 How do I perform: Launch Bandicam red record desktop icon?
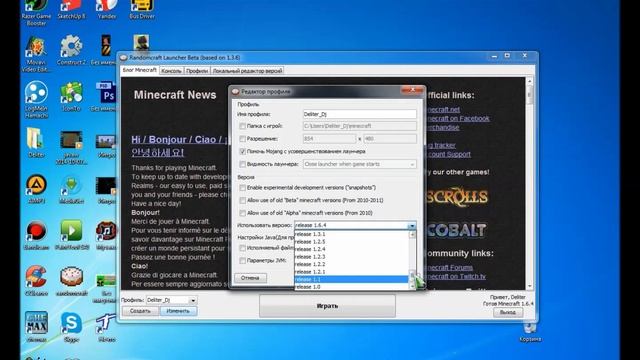(36, 235)
